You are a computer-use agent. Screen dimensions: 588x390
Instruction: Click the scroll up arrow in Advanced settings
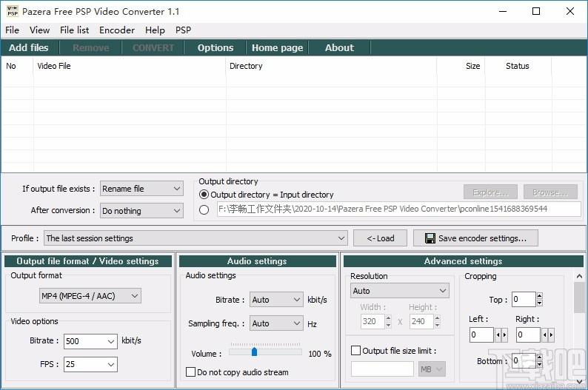(579, 276)
